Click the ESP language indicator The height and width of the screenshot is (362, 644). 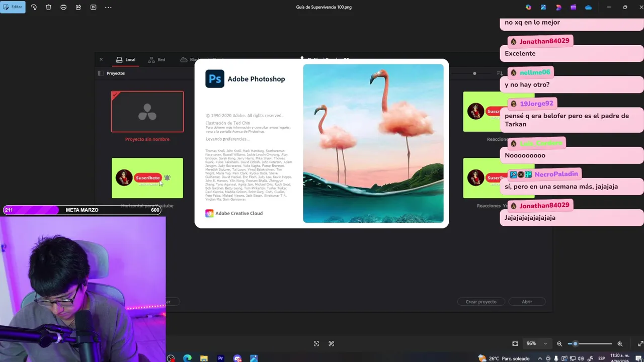(x=601, y=358)
